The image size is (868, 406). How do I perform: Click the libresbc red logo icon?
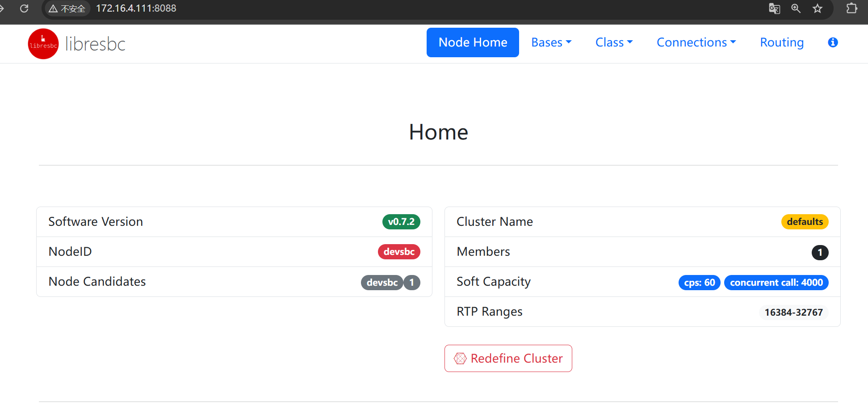tap(43, 44)
